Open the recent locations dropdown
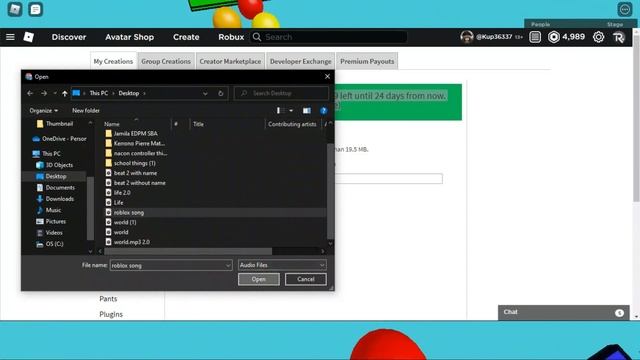This screenshot has width=640, height=360. point(55,93)
